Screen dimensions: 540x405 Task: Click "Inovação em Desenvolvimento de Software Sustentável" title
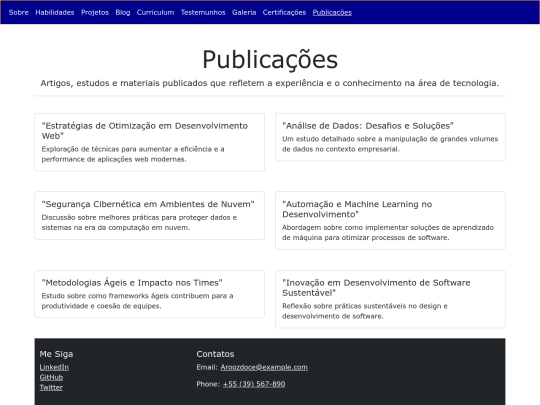pyautogui.click(x=376, y=288)
